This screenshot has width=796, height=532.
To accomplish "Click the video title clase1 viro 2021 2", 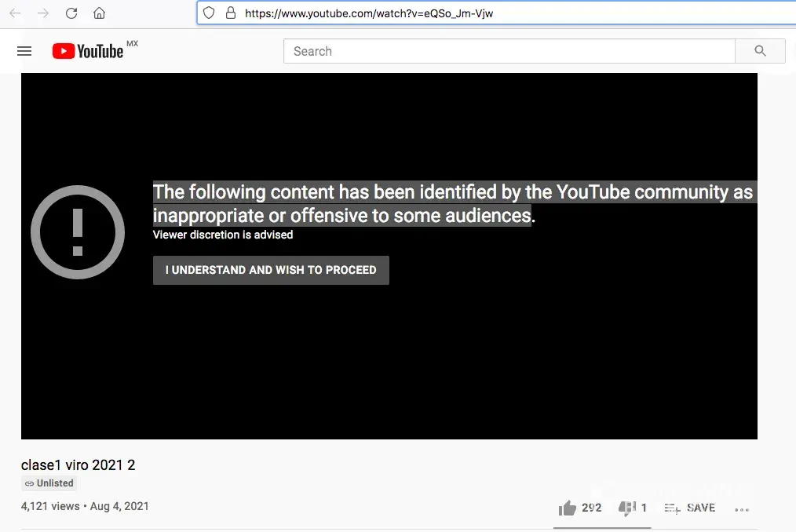I will click(79, 465).
